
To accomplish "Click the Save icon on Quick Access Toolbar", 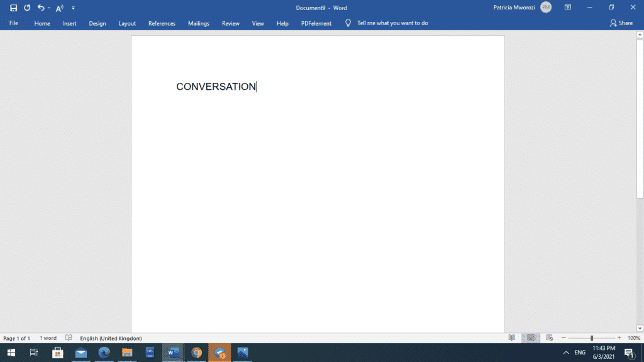I will point(13,8).
